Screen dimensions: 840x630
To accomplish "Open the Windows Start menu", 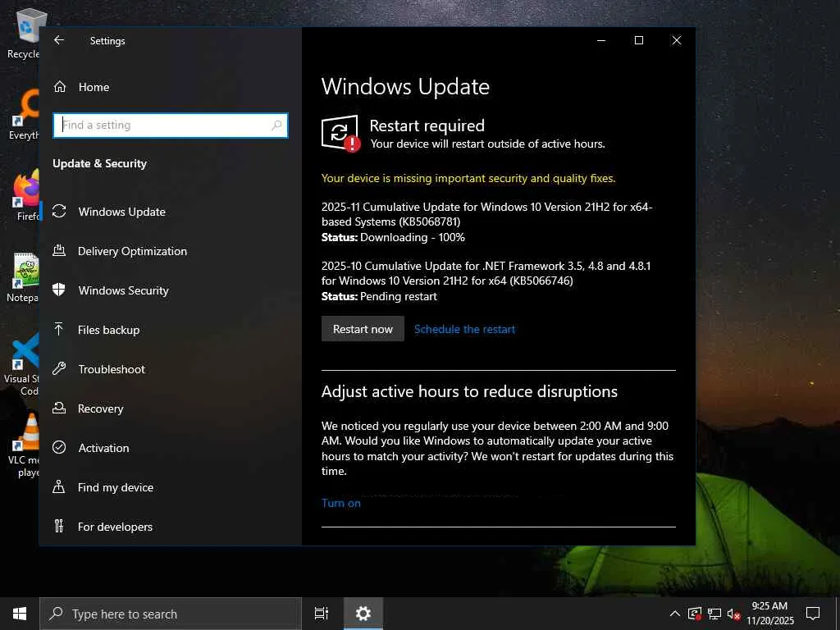I will (20, 614).
